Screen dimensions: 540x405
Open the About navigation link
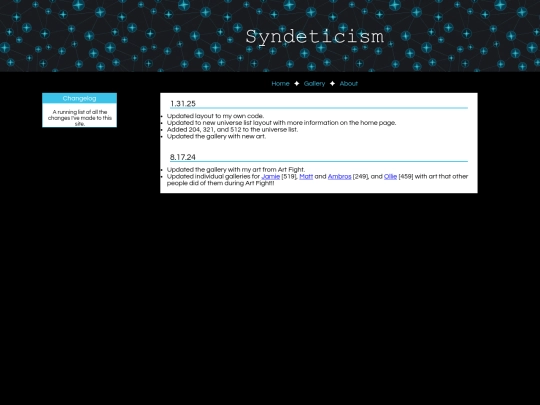tap(349, 84)
